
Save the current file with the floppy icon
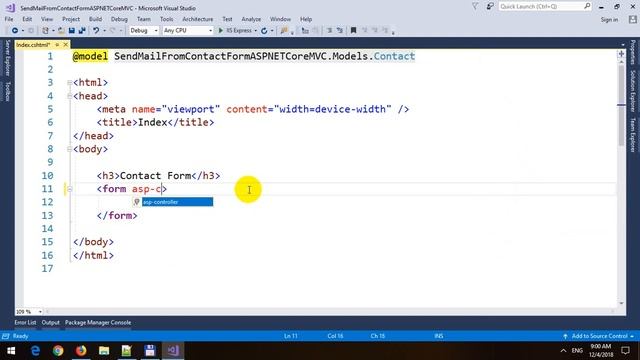(x=72, y=31)
